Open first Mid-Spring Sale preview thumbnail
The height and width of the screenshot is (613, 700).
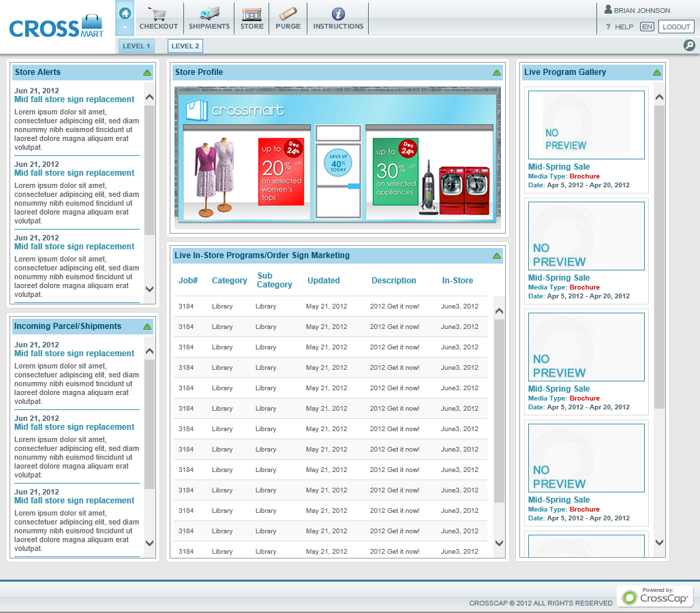[x=586, y=125]
